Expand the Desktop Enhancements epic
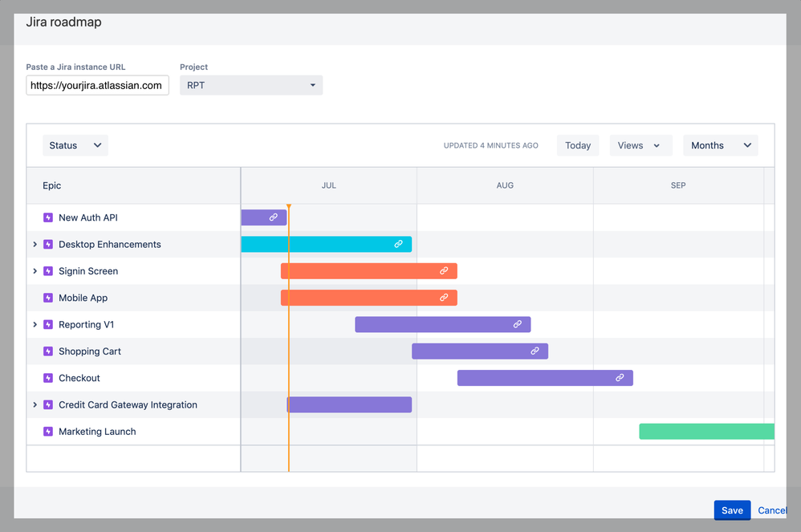Viewport: 801px width, 532px height. (x=35, y=244)
